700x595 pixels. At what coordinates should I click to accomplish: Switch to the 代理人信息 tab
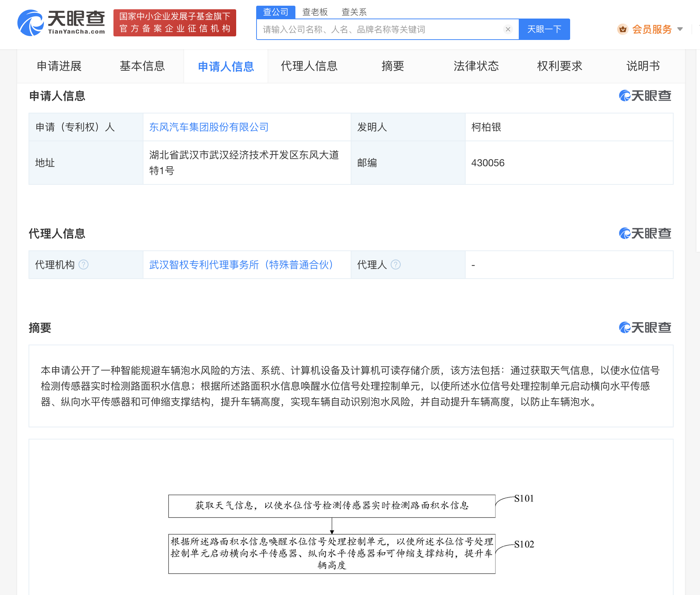309,66
